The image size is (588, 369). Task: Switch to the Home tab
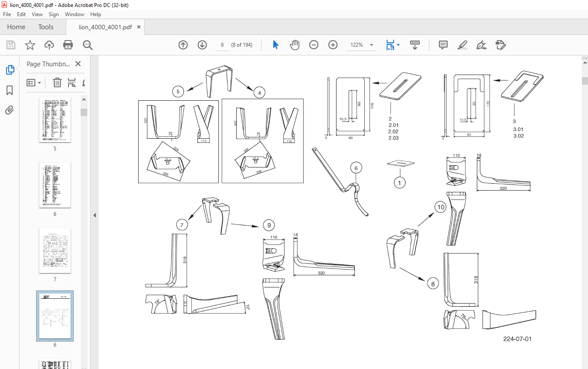tap(16, 27)
